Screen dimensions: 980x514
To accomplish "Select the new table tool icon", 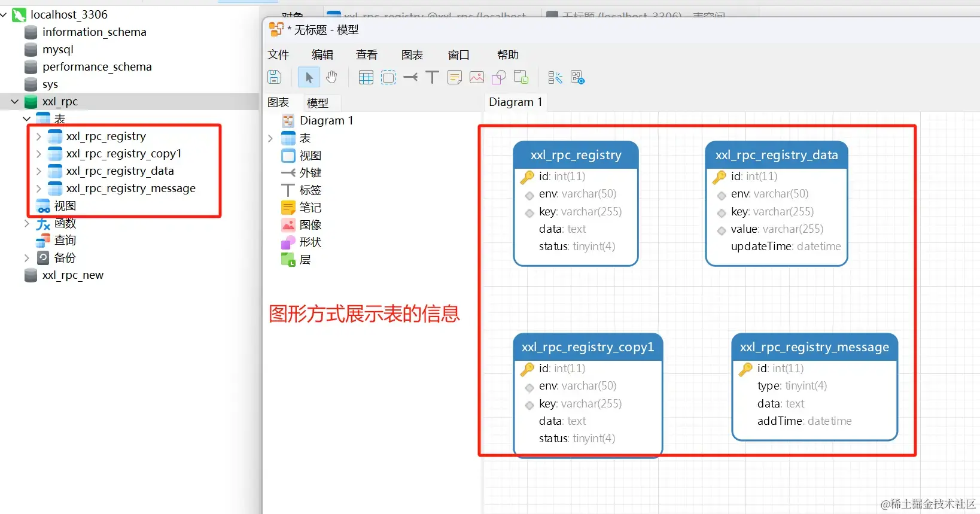I will click(366, 77).
